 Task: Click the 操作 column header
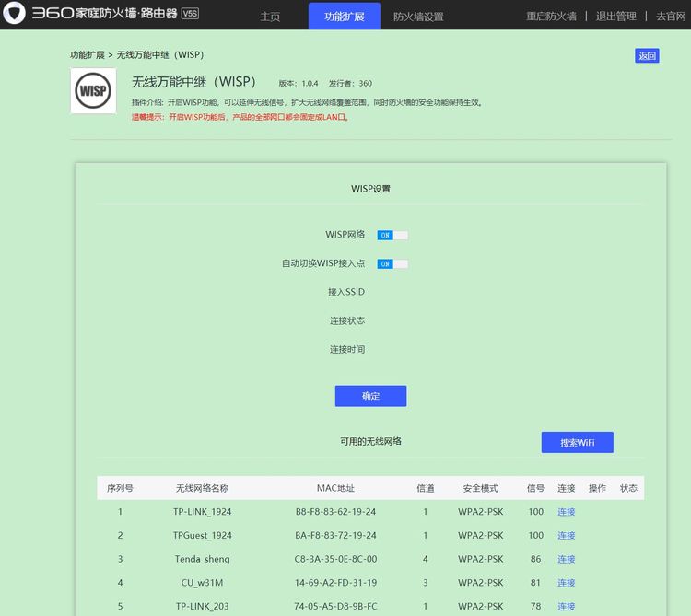coord(597,488)
